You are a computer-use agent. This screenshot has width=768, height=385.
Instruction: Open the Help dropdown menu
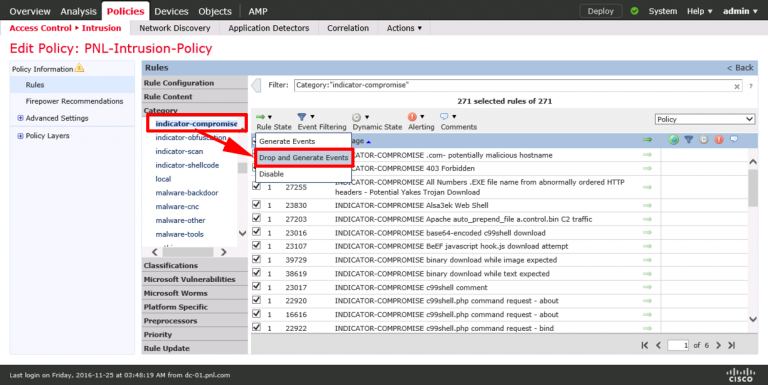(699, 11)
